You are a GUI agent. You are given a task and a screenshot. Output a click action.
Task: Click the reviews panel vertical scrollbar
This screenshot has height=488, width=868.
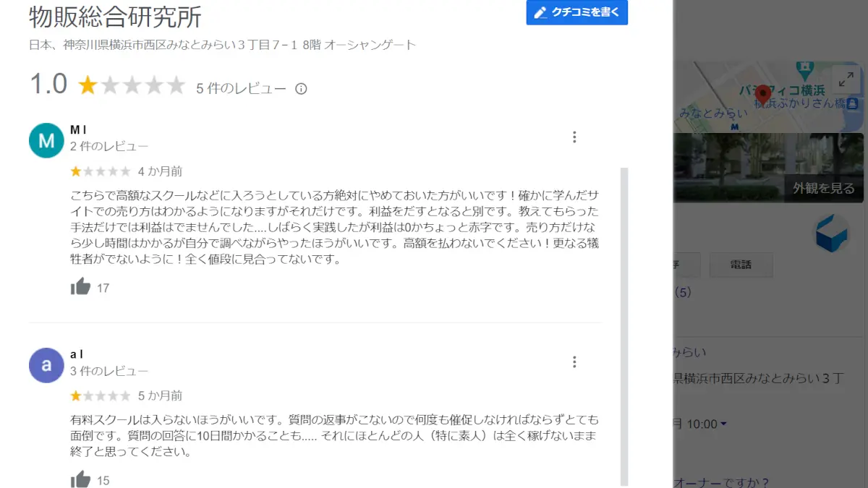point(624,325)
